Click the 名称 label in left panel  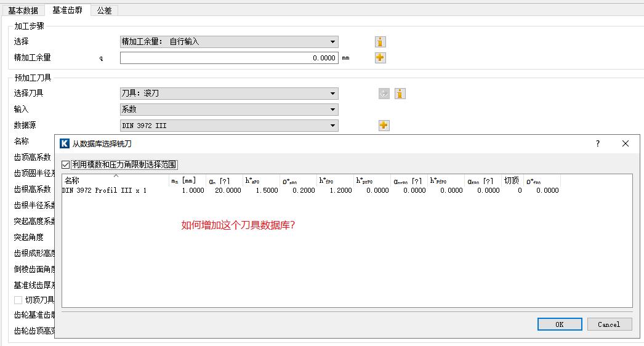[22, 142]
